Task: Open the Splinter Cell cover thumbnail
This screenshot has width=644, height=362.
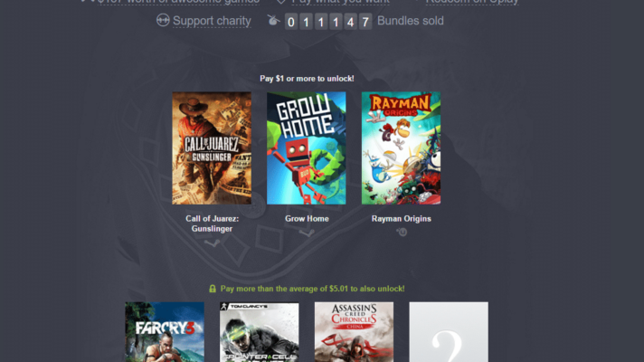Action: click(x=260, y=332)
